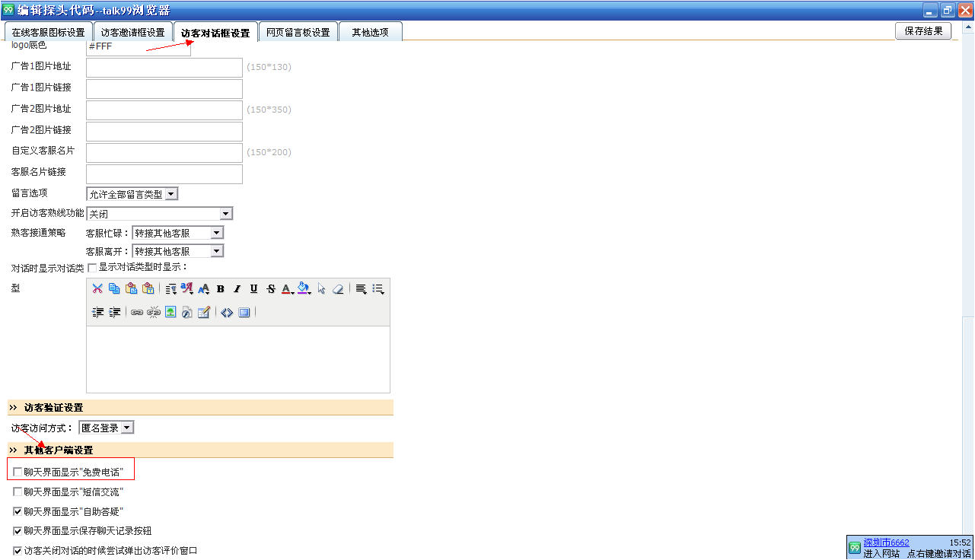Click the 客服名片链接 input field

(164, 174)
